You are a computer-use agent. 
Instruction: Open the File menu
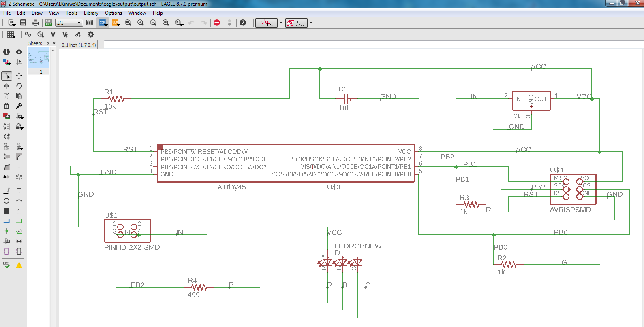coord(7,13)
